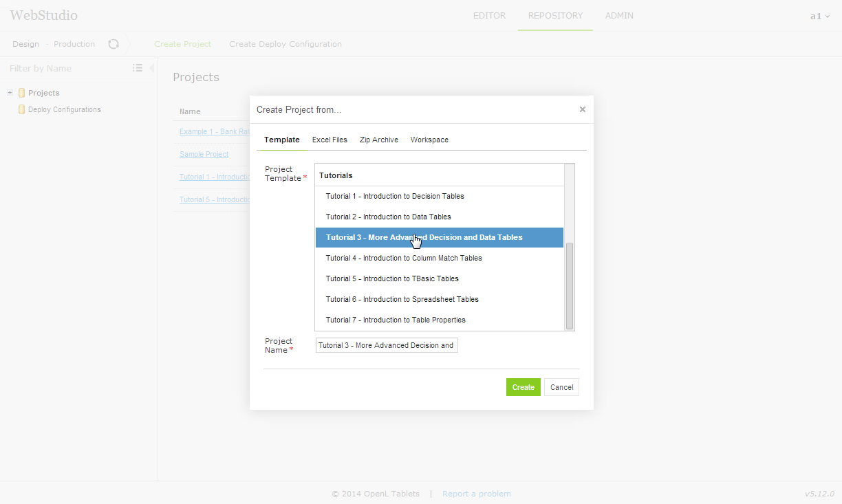This screenshot has height=504, width=842.
Task: Collapse the sidebar with the arrow icon
Action: pos(151,67)
